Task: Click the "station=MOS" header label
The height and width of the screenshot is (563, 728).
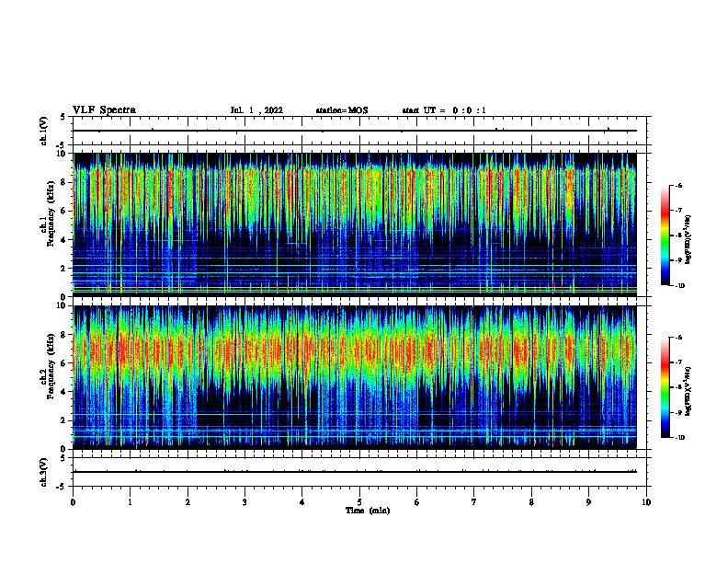Action: click(x=342, y=110)
